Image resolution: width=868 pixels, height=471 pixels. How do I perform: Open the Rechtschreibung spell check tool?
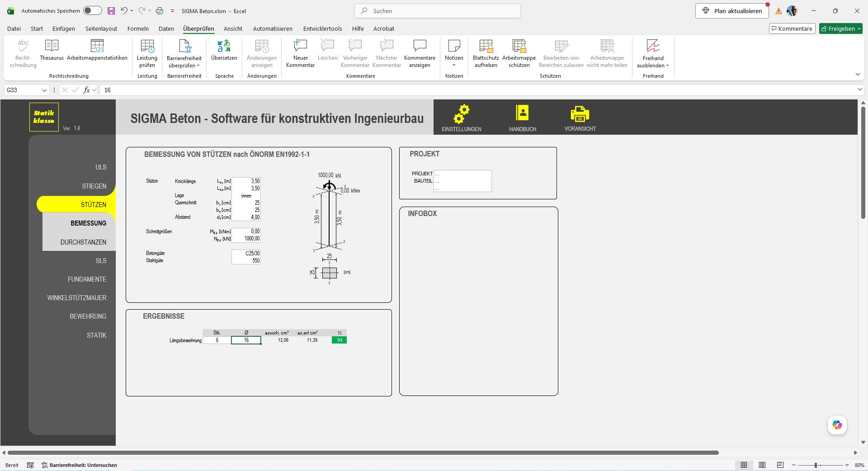[23, 53]
